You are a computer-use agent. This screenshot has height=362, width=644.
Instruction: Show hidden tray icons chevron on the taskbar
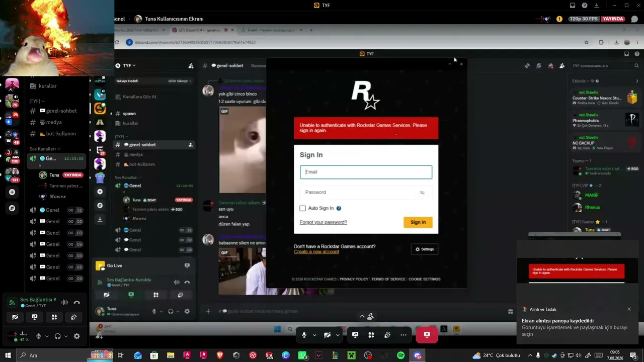[x=531, y=355]
